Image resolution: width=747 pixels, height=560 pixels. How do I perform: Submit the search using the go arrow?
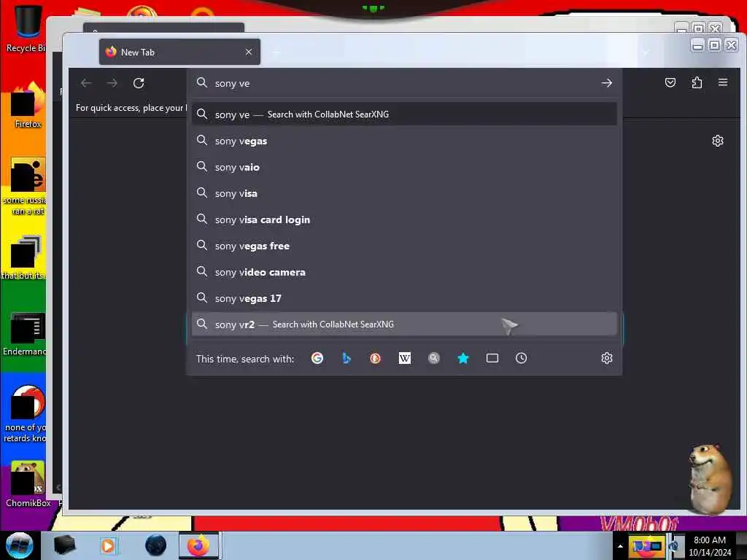tap(606, 83)
